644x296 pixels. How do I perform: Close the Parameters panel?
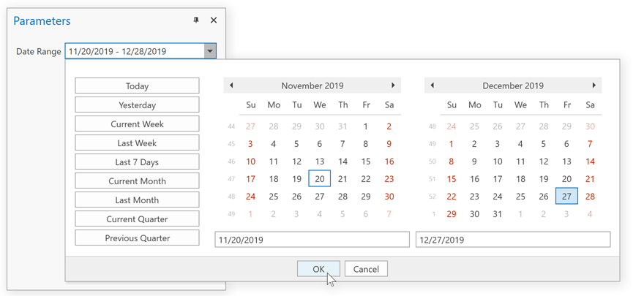coord(214,20)
